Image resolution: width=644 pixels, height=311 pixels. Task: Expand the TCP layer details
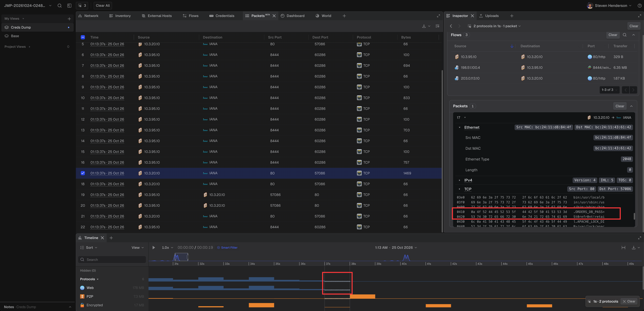click(x=459, y=189)
